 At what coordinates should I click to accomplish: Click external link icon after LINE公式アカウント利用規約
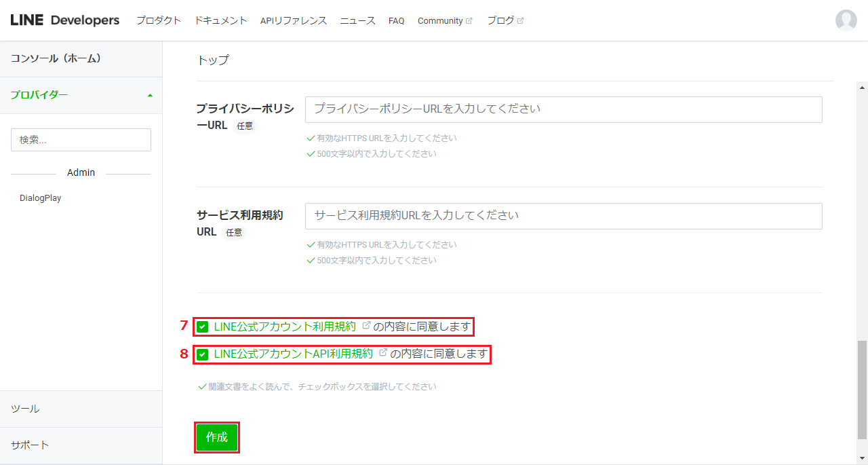(x=366, y=326)
